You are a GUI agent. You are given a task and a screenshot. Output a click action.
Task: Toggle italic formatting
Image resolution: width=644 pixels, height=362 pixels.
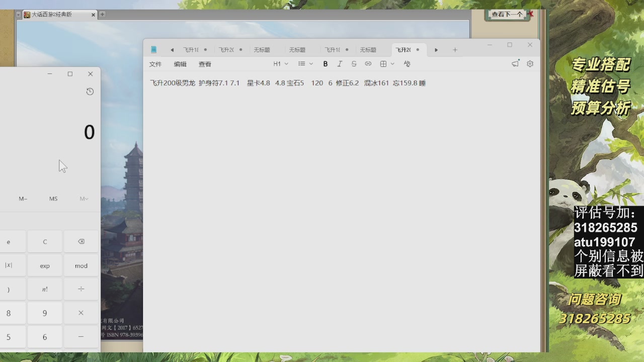[340, 64]
